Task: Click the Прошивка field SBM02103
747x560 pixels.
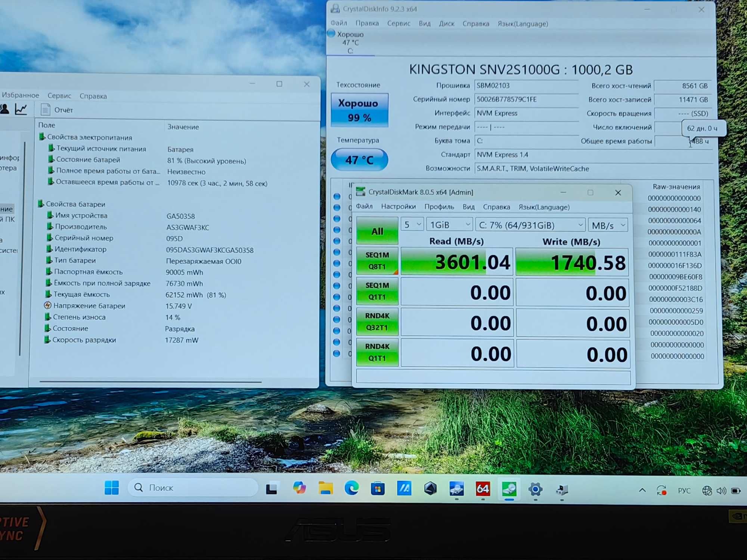Action: [x=526, y=85]
